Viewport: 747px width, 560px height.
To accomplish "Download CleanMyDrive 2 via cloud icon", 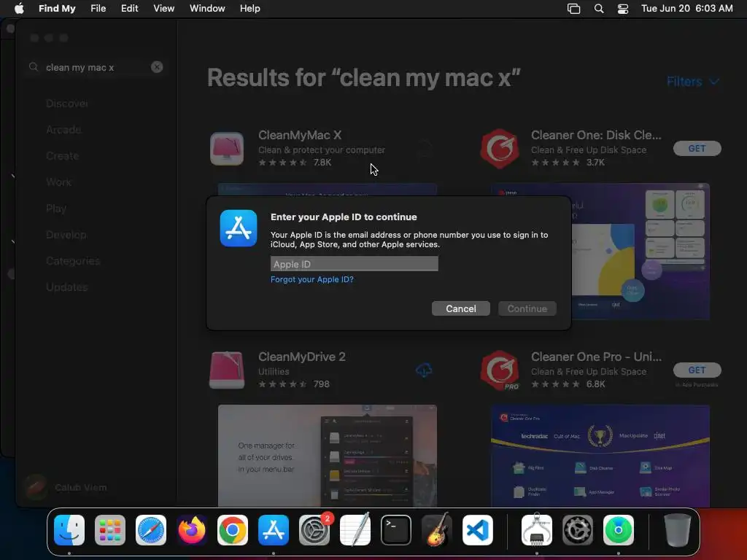I will [x=424, y=370].
